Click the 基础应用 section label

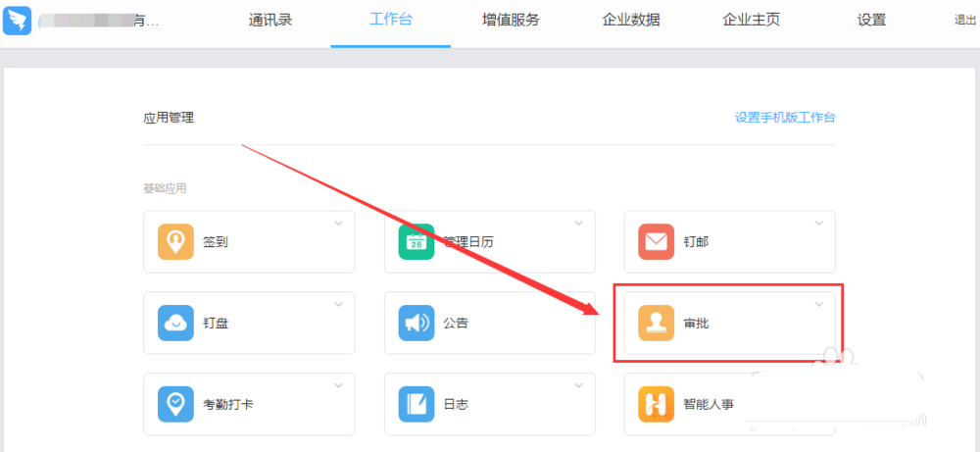point(165,188)
